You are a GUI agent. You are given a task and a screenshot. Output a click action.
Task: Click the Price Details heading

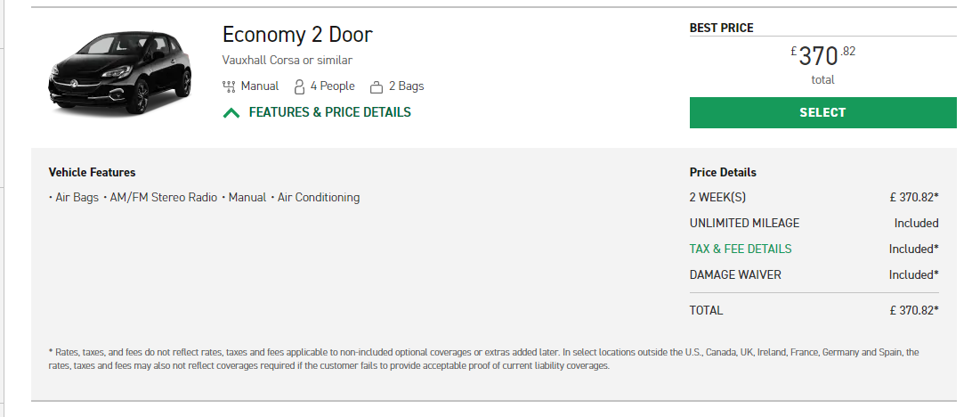(x=723, y=172)
